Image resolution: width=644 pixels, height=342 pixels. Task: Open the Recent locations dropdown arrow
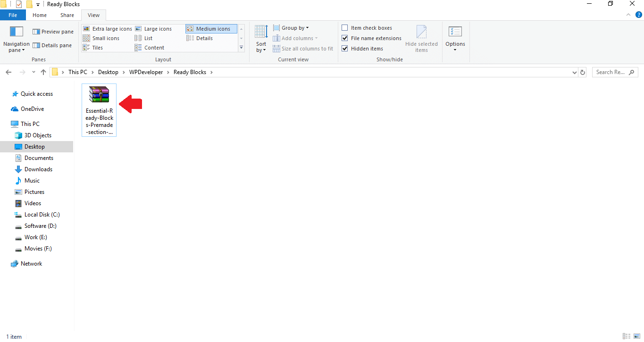33,72
